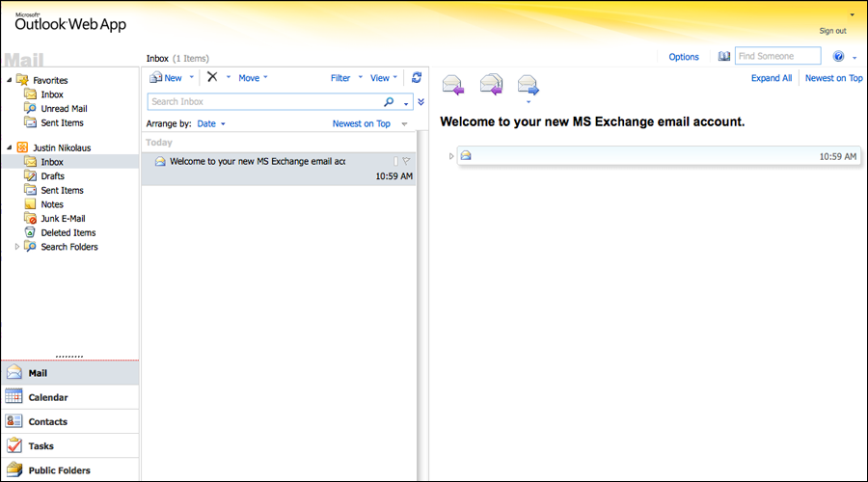Collapse the Favorites tree node
The width and height of the screenshot is (868, 482).
tap(10, 80)
